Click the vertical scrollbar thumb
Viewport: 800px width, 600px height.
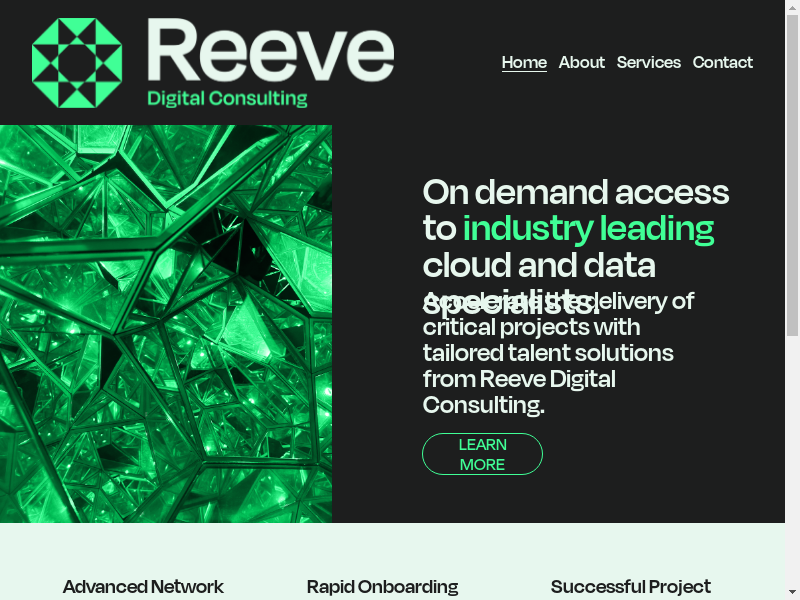792,170
